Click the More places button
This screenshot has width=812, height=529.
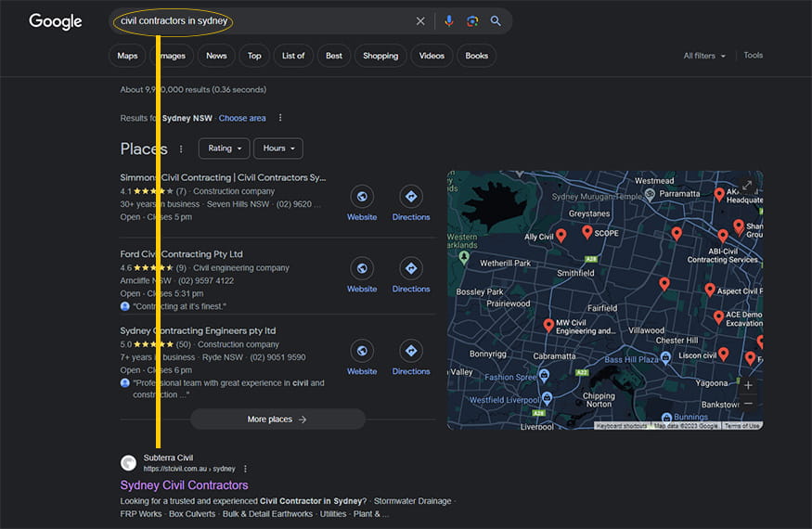click(x=277, y=419)
